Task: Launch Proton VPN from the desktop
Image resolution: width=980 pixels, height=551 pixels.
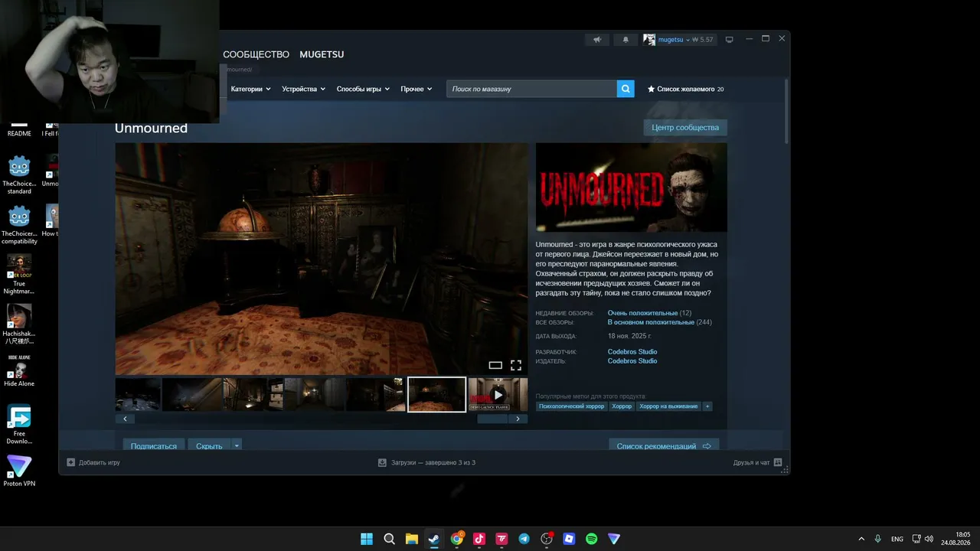Action: 19,471
